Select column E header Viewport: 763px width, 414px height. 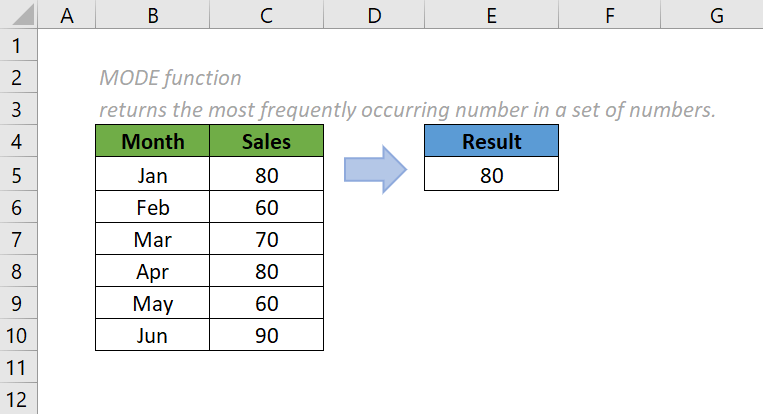coord(491,16)
